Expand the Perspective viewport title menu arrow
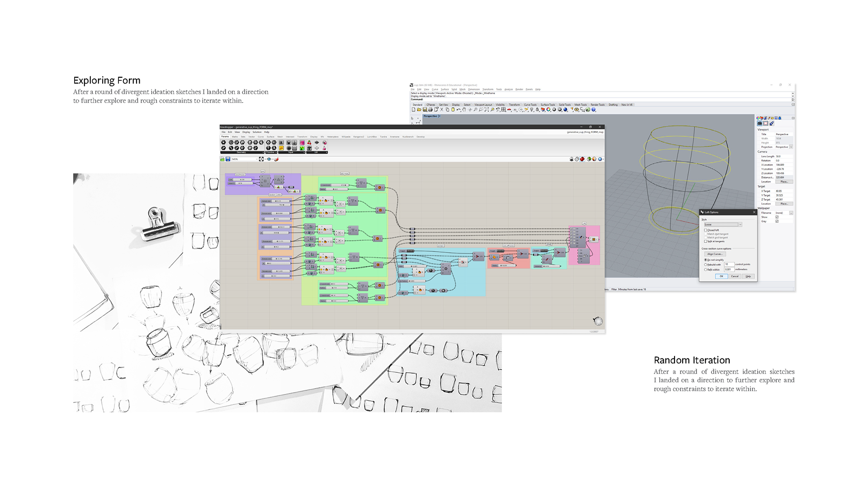Screen dimensions: 868x488 [x=439, y=116]
